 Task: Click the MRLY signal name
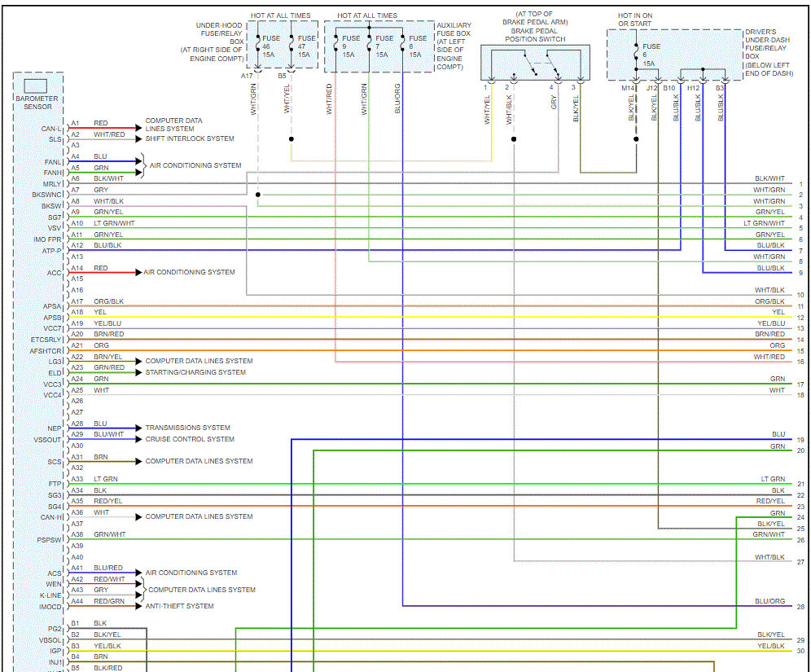(52, 184)
